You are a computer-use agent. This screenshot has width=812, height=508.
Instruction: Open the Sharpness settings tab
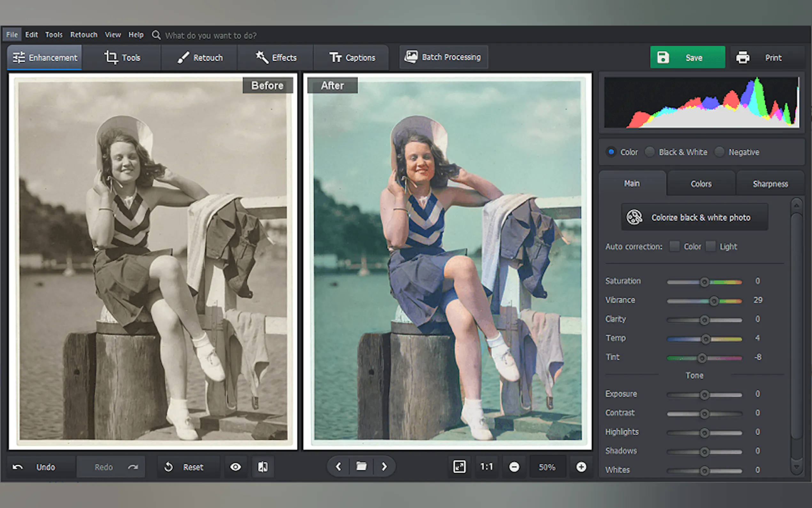click(770, 184)
